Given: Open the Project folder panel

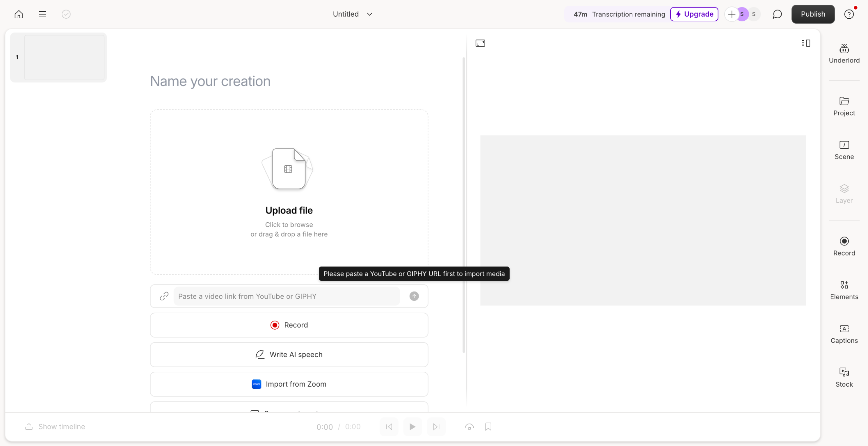Looking at the screenshot, I should 844,106.
